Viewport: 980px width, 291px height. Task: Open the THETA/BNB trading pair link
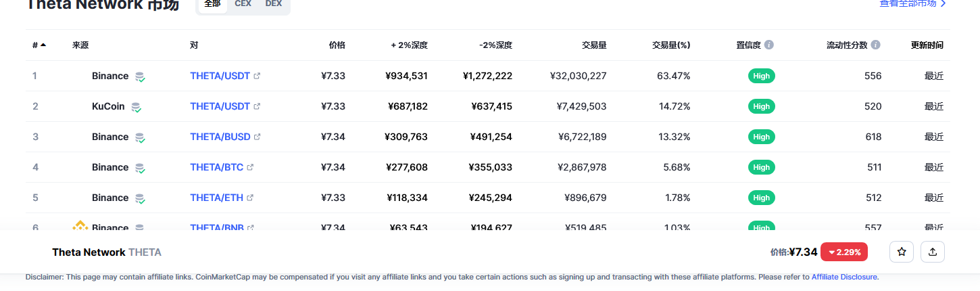[x=217, y=227]
